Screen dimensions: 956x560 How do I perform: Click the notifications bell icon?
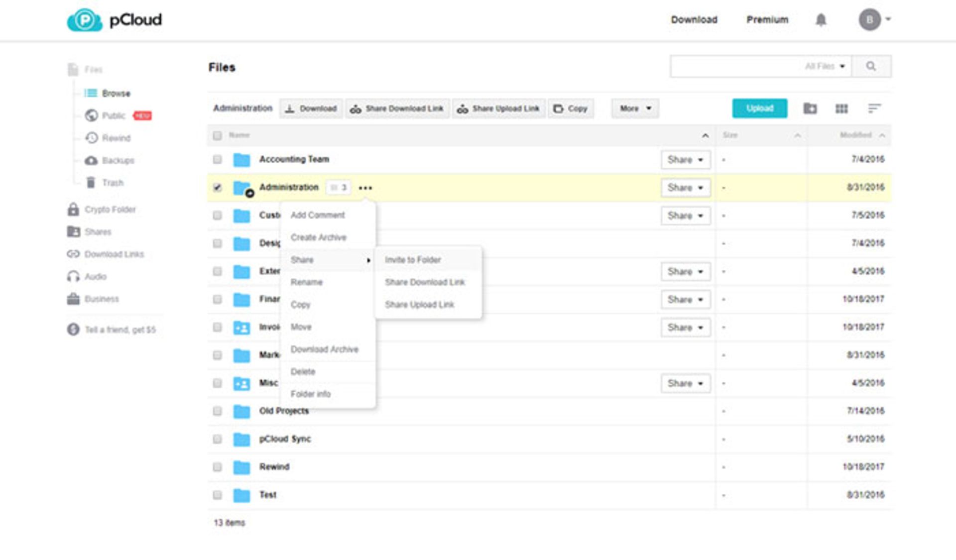[x=821, y=20]
